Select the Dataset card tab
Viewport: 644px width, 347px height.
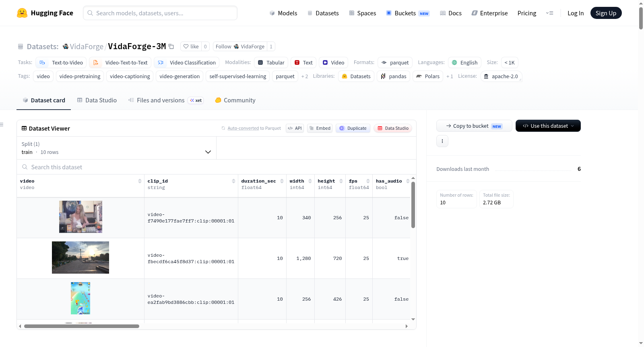[x=44, y=100]
